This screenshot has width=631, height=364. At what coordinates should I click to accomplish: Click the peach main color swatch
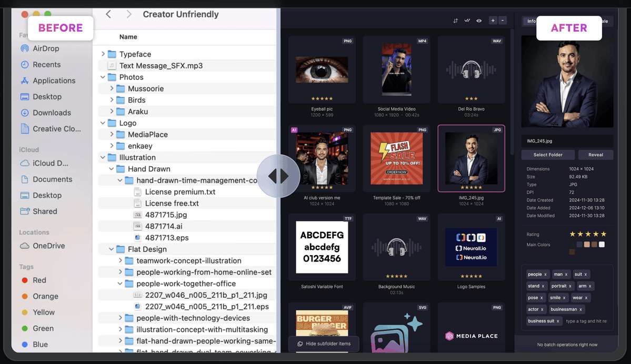[x=587, y=245]
